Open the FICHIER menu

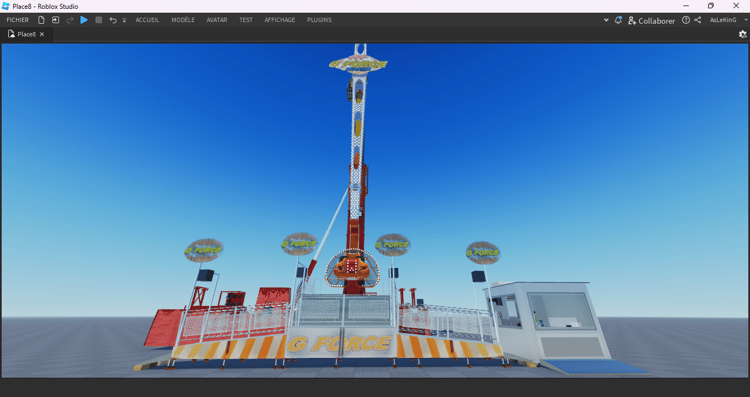(18, 20)
